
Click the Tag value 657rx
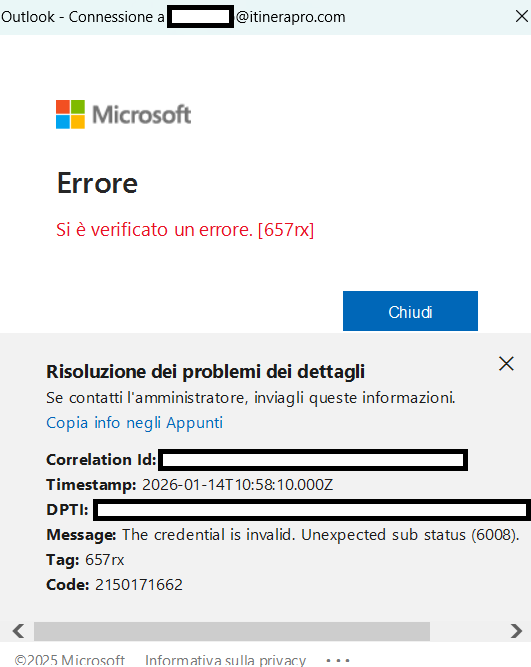click(105, 560)
